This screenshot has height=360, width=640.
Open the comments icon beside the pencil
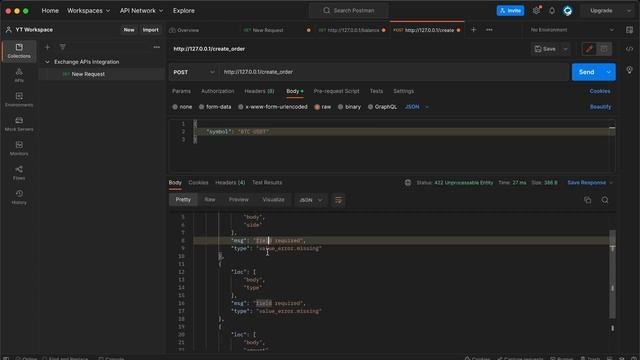pyautogui.click(x=604, y=49)
